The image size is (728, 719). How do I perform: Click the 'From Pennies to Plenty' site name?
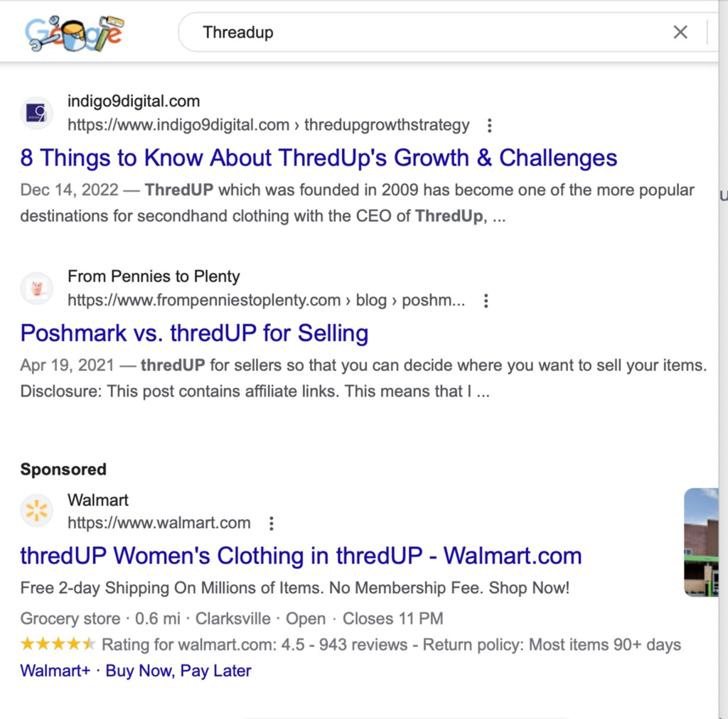point(154,276)
